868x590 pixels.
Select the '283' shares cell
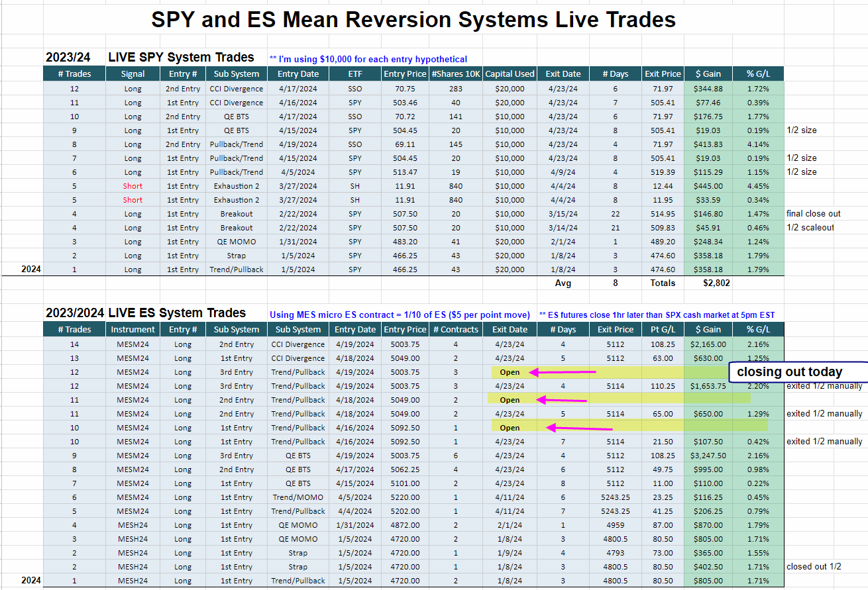pyautogui.click(x=456, y=89)
